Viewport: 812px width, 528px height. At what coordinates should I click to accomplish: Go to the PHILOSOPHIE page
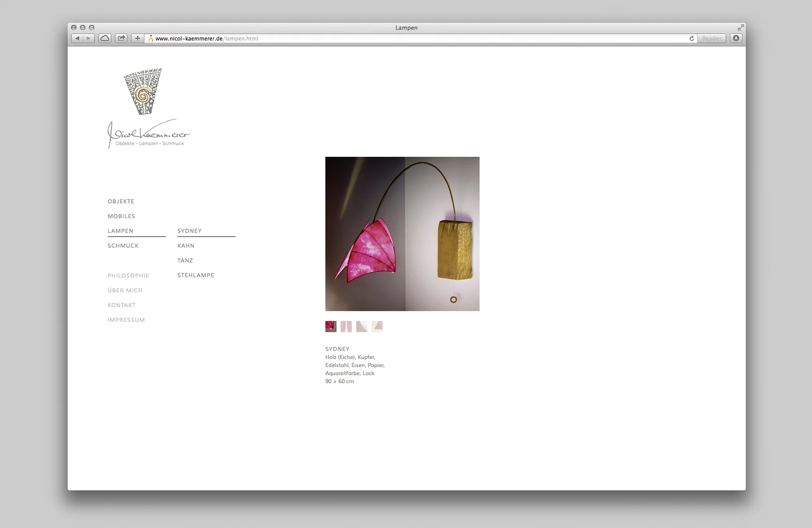(128, 276)
